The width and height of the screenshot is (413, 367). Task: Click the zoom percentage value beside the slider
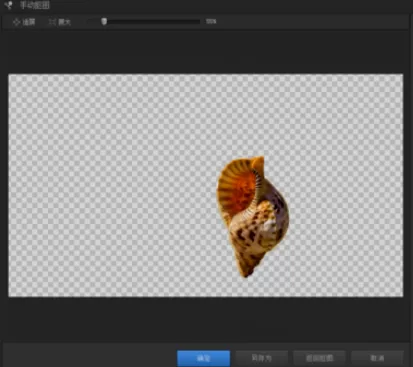pyautogui.click(x=211, y=22)
